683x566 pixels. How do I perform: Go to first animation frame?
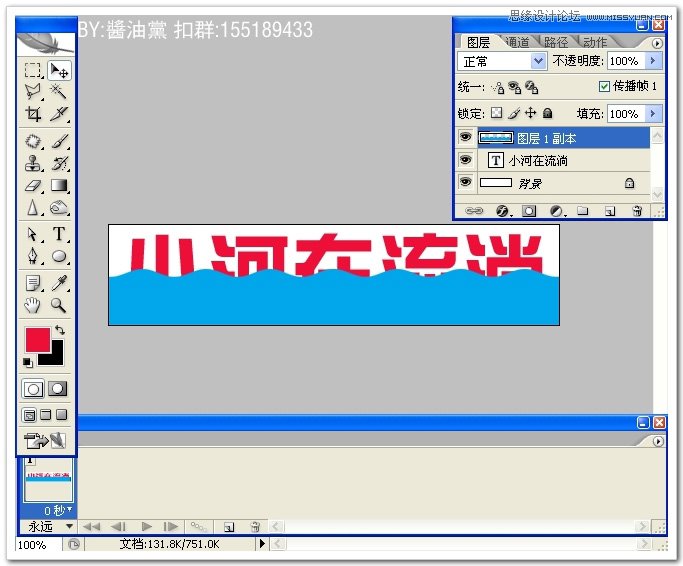(91, 526)
